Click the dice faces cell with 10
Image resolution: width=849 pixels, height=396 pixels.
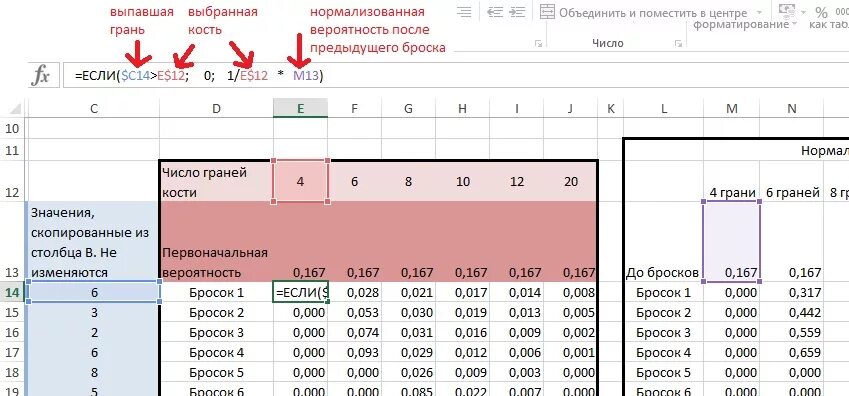[462, 181]
